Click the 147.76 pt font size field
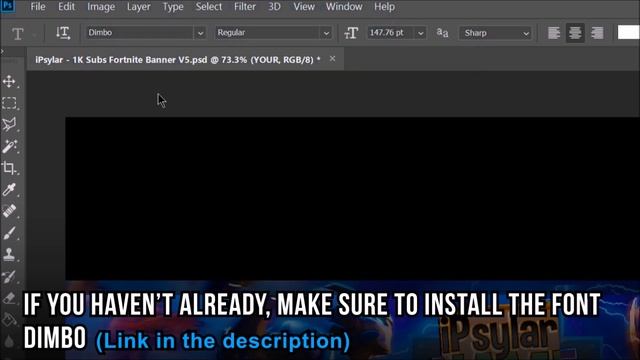This screenshot has width=640, height=360. [391, 33]
